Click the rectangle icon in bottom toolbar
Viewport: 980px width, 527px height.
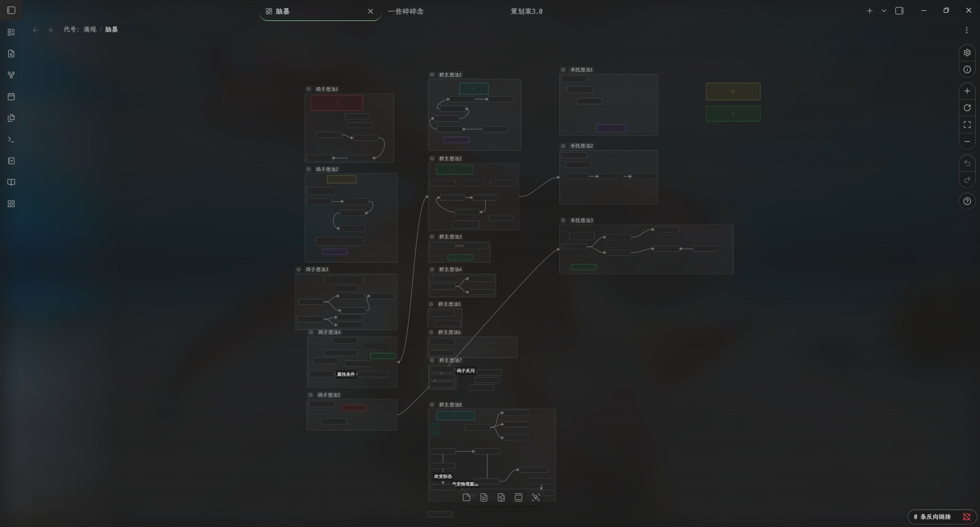coord(519,497)
